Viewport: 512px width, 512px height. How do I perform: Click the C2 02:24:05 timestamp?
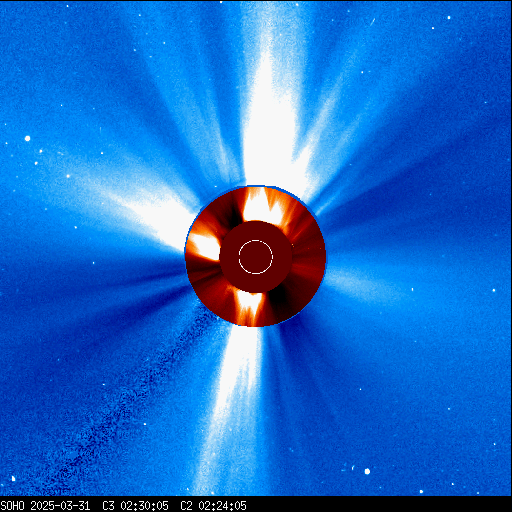(213, 506)
